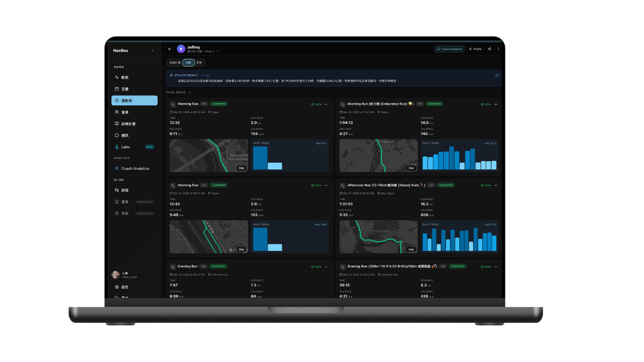Switch to the 訓練計畫 tab
644x362 pixels.
click(x=175, y=63)
